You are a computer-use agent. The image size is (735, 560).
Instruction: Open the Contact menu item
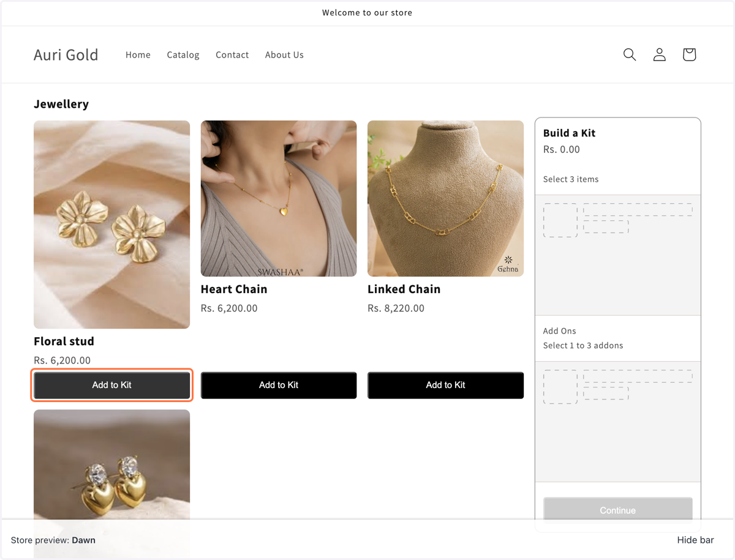[x=232, y=54]
